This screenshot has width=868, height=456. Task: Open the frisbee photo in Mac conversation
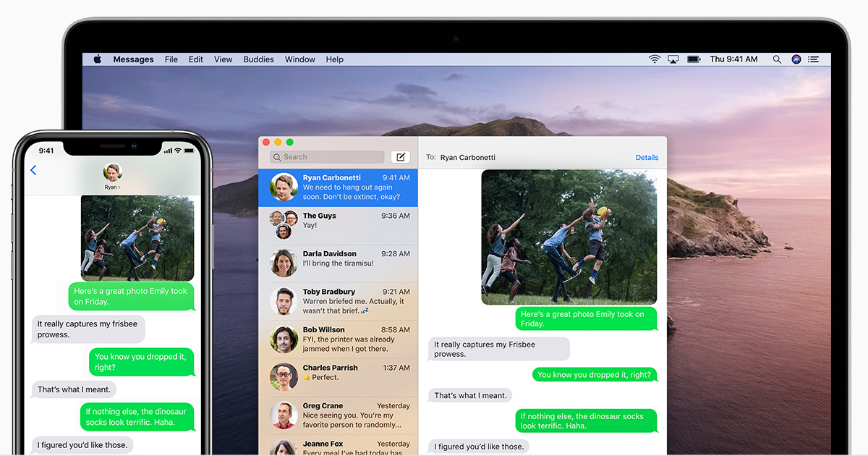pos(569,237)
